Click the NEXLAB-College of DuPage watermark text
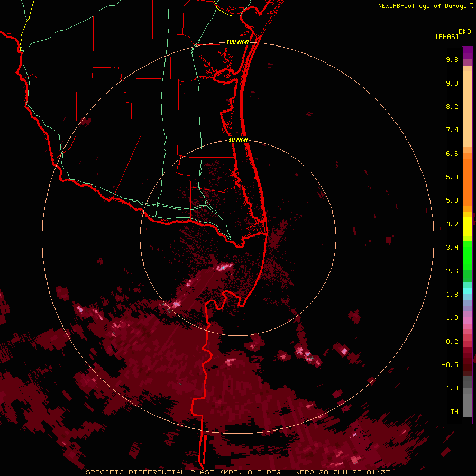Screen dimensions: 476x476 click(x=423, y=6)
